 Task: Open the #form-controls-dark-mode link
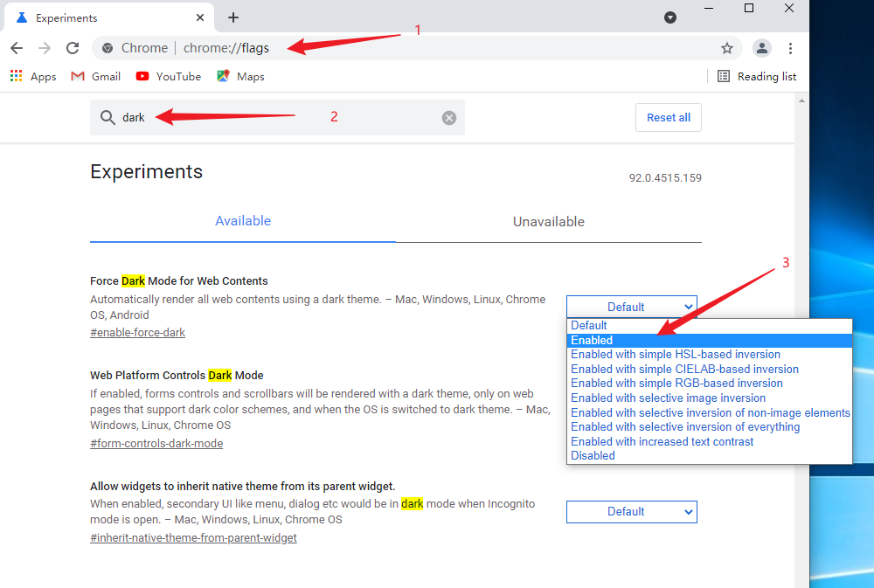click(x=156, y=444)
